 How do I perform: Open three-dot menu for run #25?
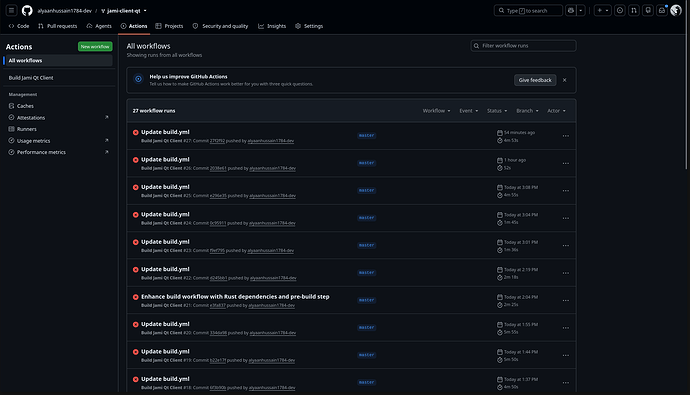click(x=565, y=191)
